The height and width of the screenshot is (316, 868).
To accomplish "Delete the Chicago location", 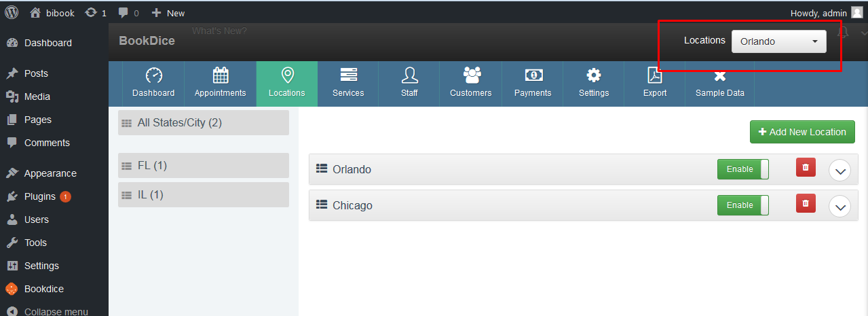I will coord(806,203).
